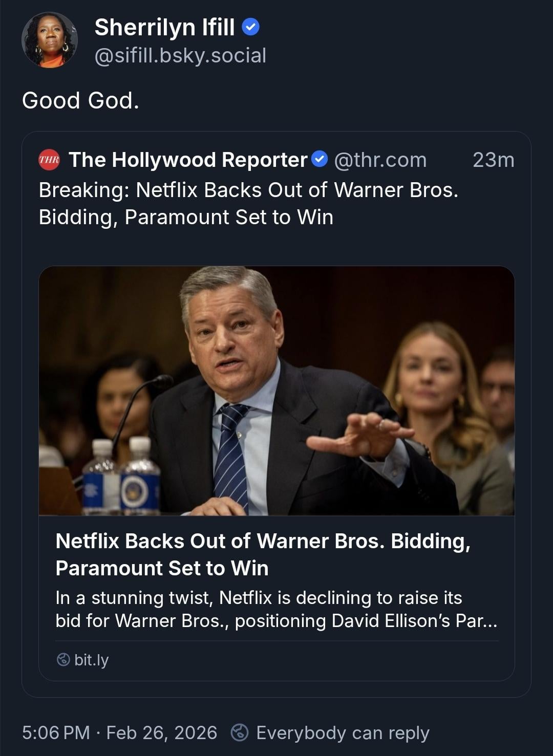Screen dimensions: 553x756
Task: Open the article preview photo
Action: (276, 390)
